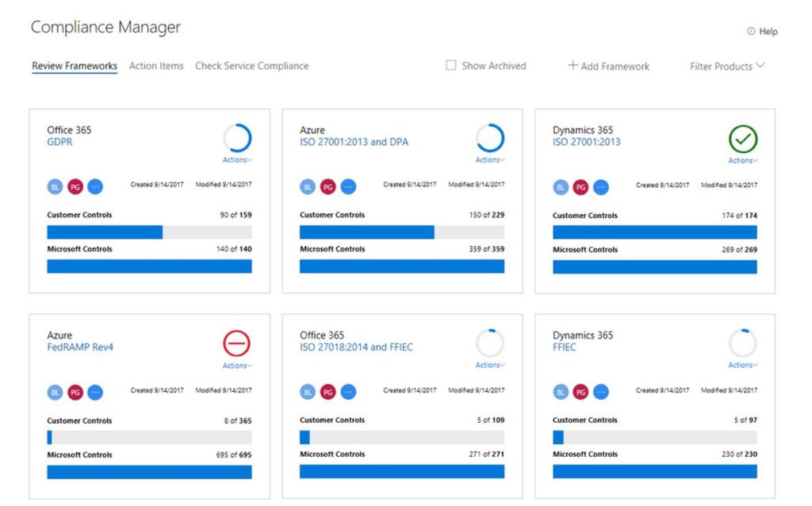Click the Office 365 GDPR progress ring icon
Screen dimensions: 812x506
click(237, 138)
